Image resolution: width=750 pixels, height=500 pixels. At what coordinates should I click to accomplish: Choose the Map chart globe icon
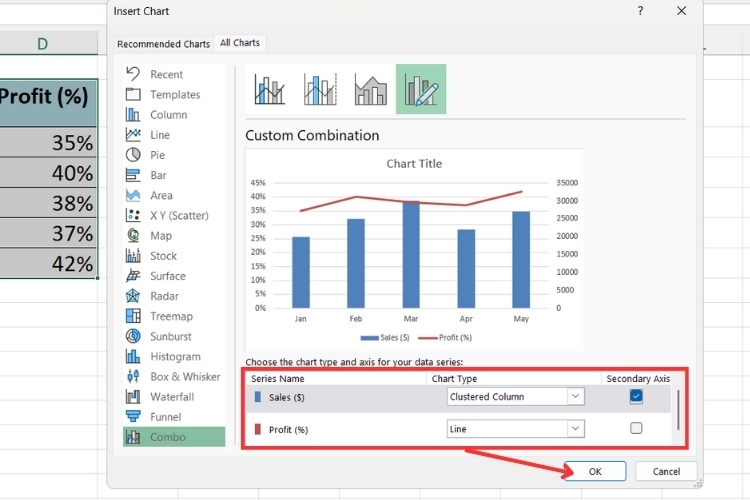pyautogui.click(x=133, y=235)
